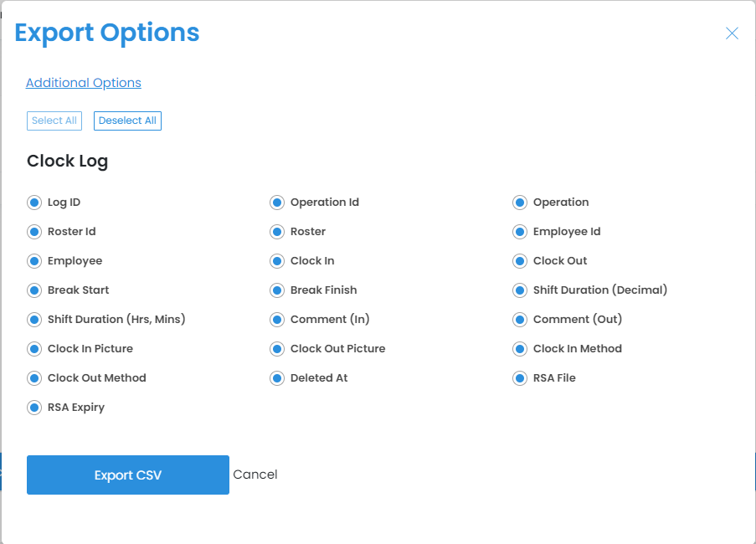Toggle the Comment (In) field
Image resolution: width=756 pixels, height=544 pixels.
click(x=277, y=320)
